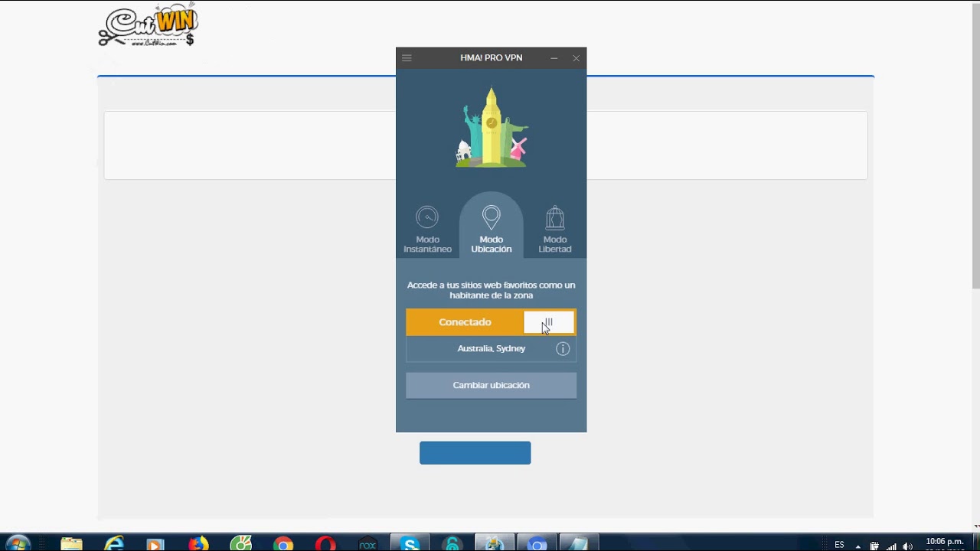Click the blue button below the VPN window
Image resolution: width=980 pixels, height=551 pixels.
tap(475, 452)
